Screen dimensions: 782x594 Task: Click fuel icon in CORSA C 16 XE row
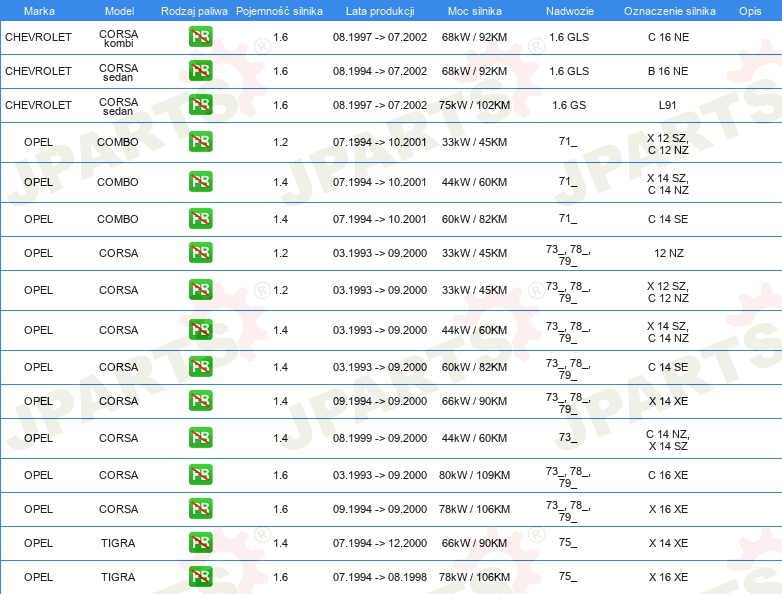200,474
